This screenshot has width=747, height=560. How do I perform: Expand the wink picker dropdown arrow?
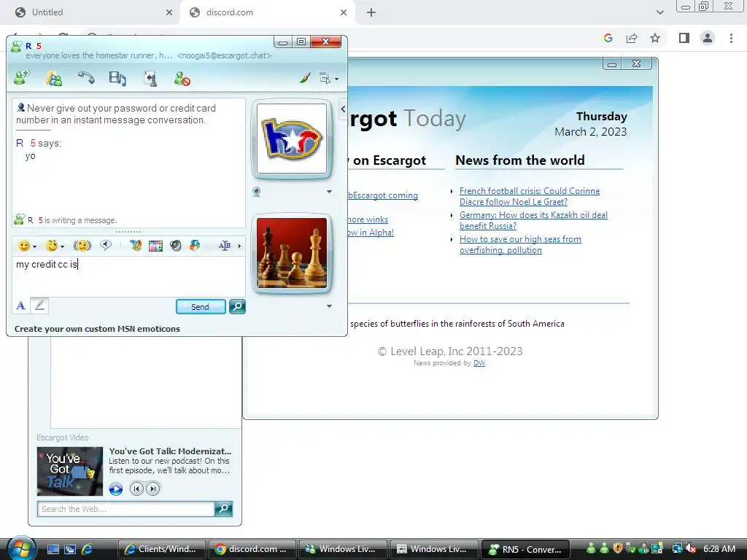click(63, 246)
